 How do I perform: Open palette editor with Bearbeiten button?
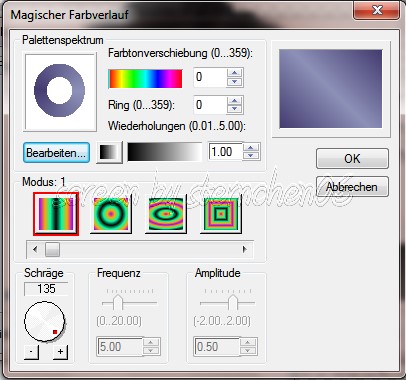click(x=56, y=153)
